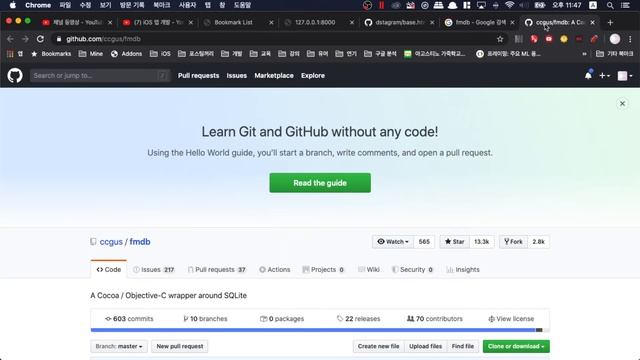Open the Security tab

point(413,269)
